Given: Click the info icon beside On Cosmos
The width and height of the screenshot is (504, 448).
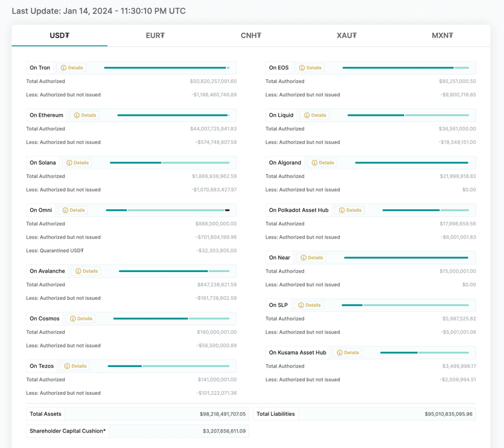Looking at the screenshot, I should [73, 319].
